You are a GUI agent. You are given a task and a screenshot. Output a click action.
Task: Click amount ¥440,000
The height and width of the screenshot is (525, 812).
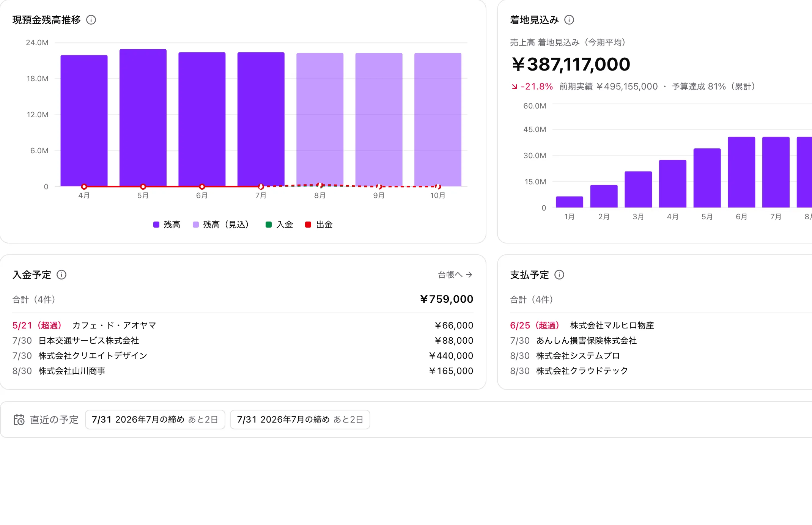tap(451, 356)
